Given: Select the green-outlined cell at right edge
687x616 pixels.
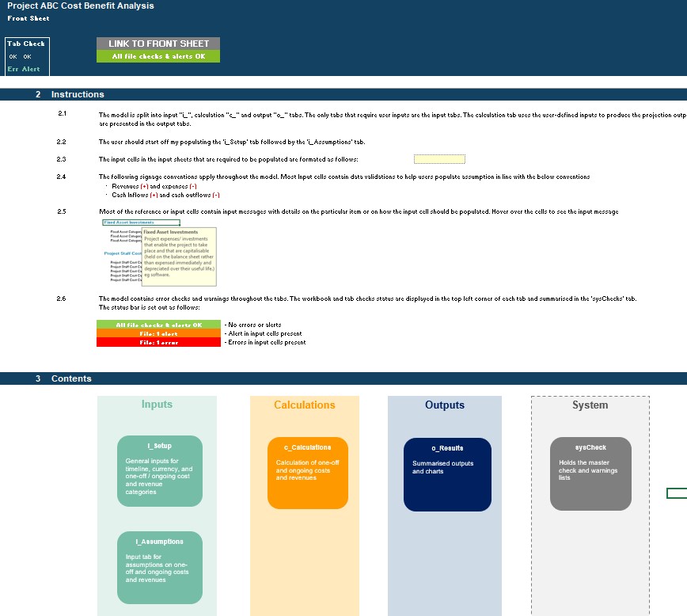Looking at the screenshot, I should [x=677, y=493].
